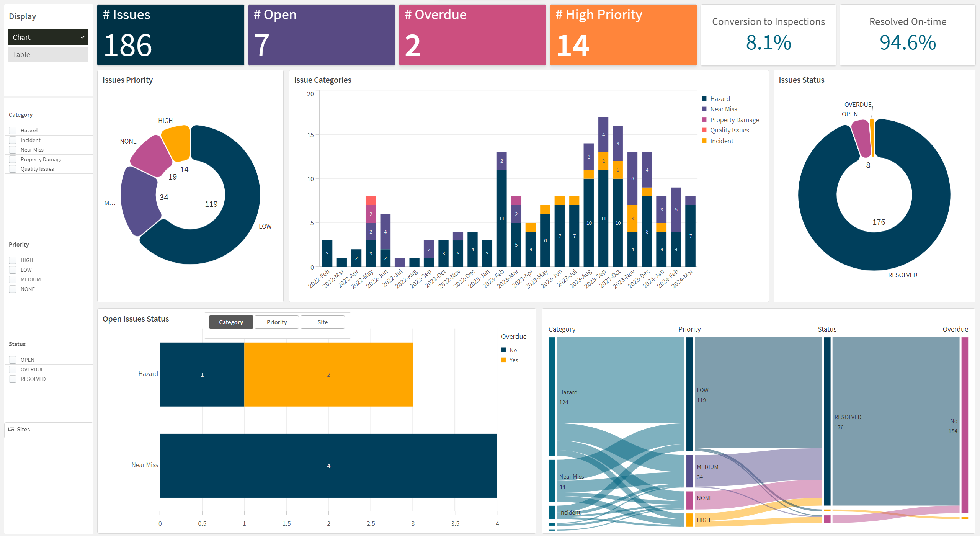980x536 pixels.
Task: Click the Incident legend square icon
Action: [x=704, y=141]
